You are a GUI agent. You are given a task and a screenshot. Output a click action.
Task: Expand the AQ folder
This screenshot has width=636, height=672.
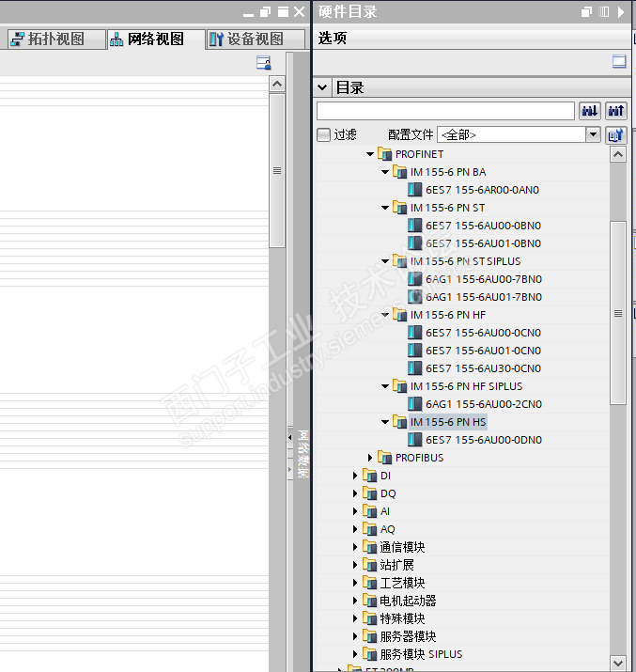point(355,529)
